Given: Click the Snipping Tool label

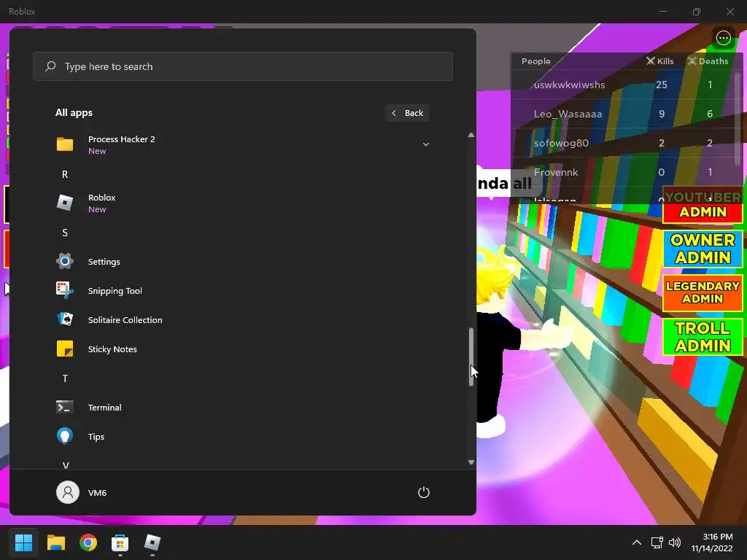Looking at the screenshot, I should [x=115, y=291].
